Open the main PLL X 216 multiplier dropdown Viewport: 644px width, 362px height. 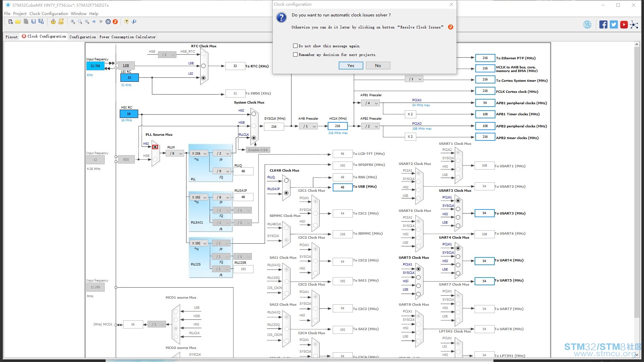point(199,154)
